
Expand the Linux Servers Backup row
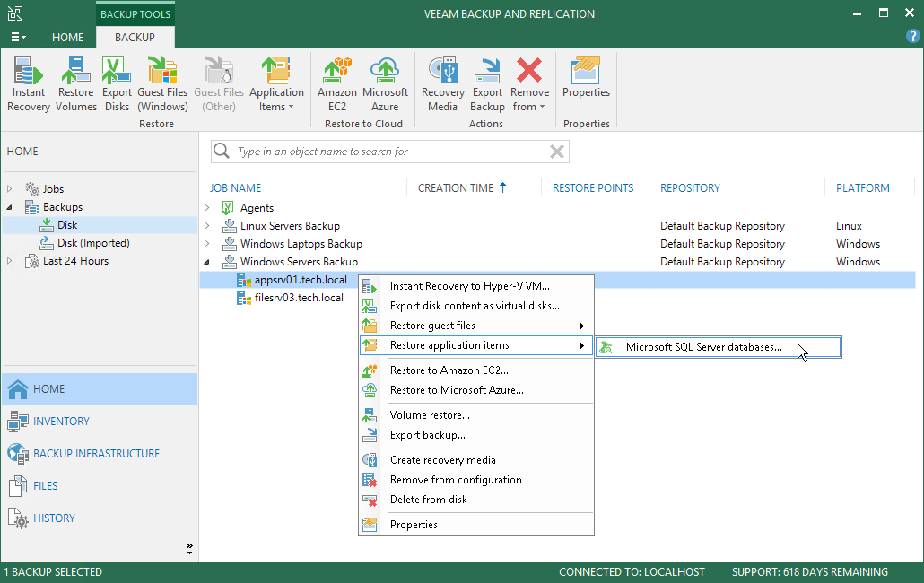point(207,225)
